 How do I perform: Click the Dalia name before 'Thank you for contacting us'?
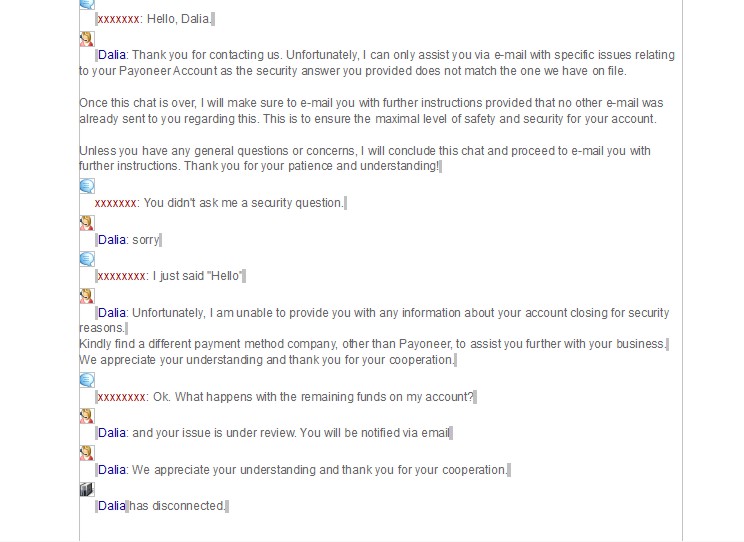[112, 55]
